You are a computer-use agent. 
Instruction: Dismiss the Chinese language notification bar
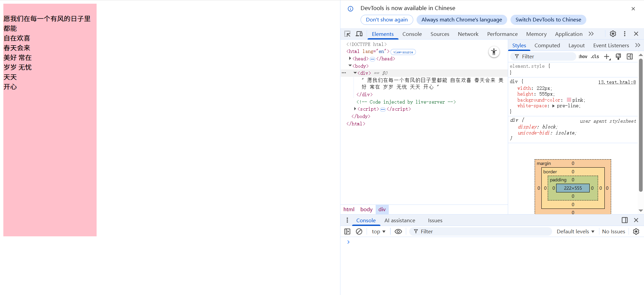click(633, 9)
